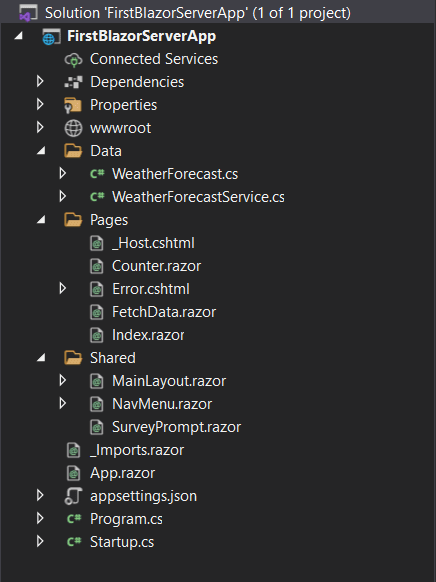Screen dimensions: 436x582
Task: Collapse the Shared folder
Action: pyautogui.click(x=41, y=357)
